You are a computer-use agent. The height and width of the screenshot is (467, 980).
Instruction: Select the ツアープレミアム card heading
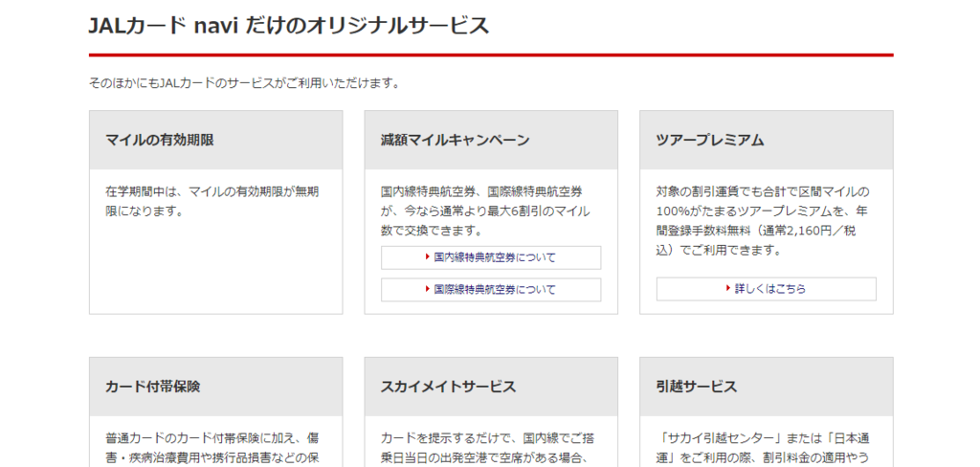(710, 140)
